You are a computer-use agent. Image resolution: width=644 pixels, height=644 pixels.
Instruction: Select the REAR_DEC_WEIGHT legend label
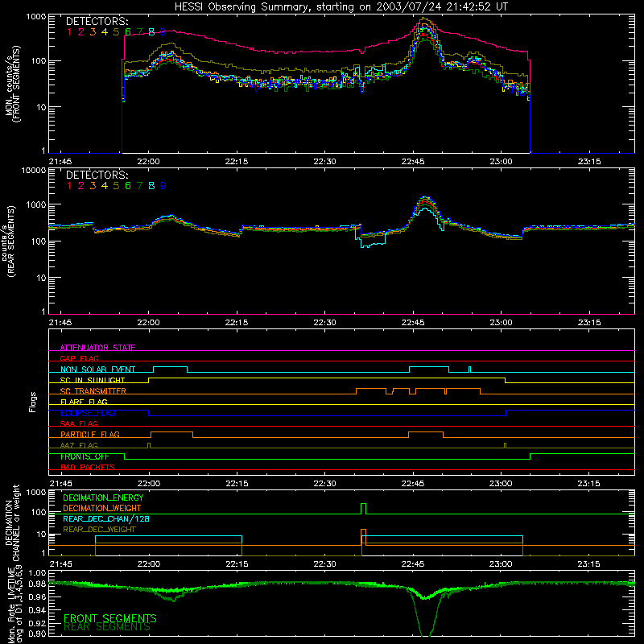pyautogui.click(x=99, y=530)
